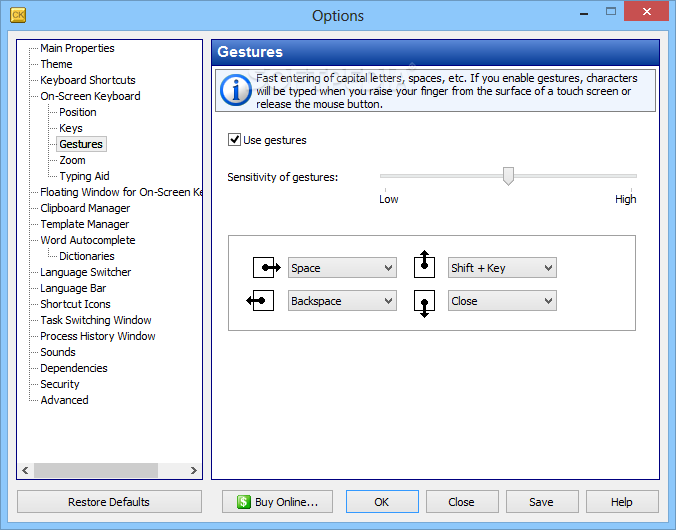The image size is (676, 530).
Task: Select Task Switching Window item
Action: [96, 320]
